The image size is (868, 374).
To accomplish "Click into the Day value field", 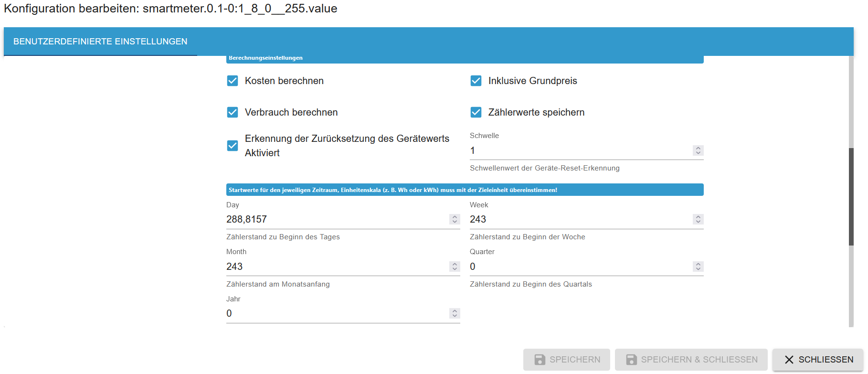I will [x=334, y=219].
